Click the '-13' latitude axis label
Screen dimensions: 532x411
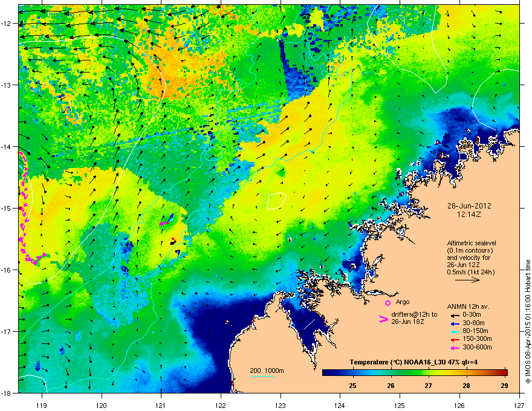click(7, 85)
